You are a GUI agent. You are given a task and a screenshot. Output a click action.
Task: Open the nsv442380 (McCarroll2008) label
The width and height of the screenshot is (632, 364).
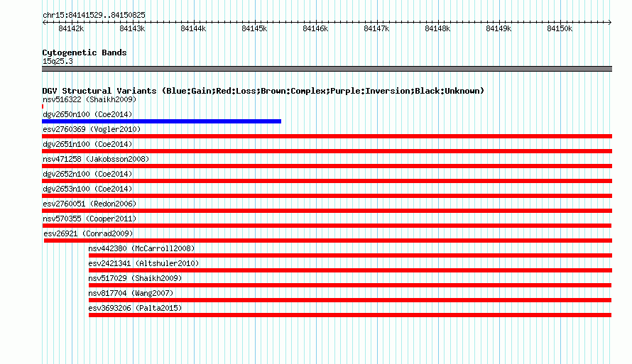tap(141, 248)
